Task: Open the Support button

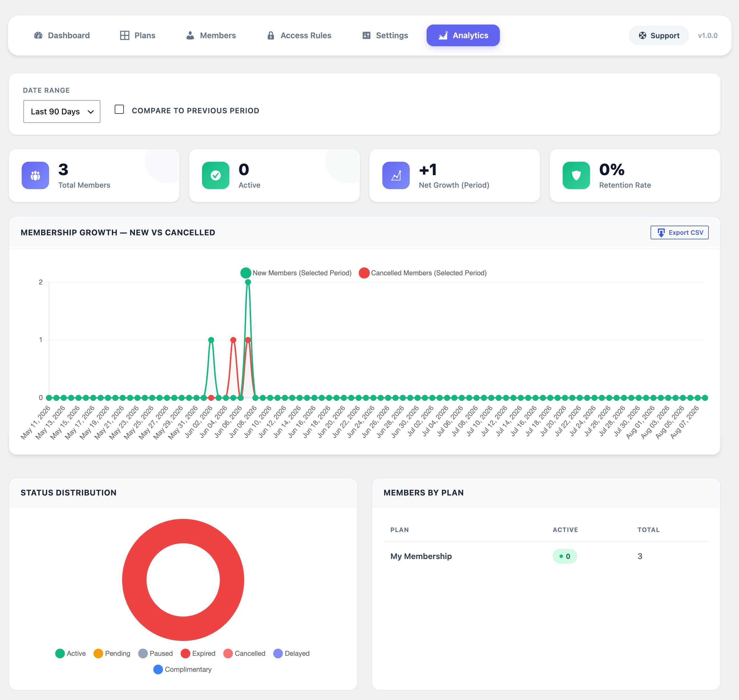Action: 659,35
